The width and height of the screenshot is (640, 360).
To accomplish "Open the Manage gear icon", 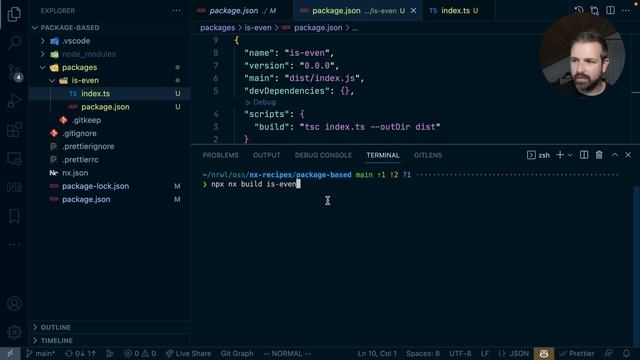I will tap(14, 333).
